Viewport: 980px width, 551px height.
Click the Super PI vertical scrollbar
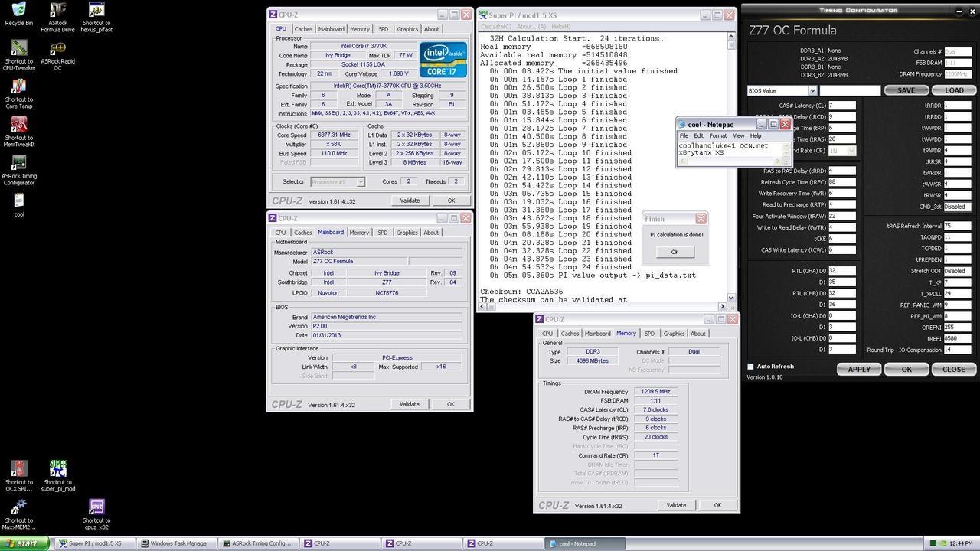pos(731,168)
